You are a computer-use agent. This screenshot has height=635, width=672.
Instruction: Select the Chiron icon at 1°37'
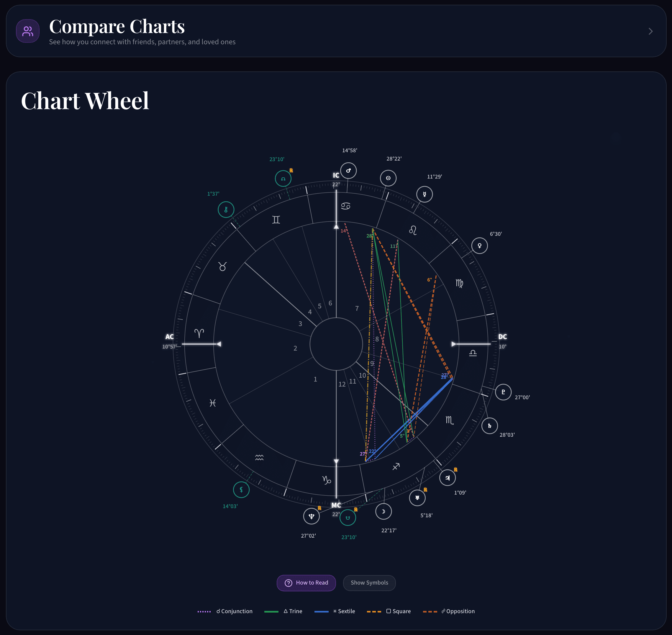click(x=226, y=210)
